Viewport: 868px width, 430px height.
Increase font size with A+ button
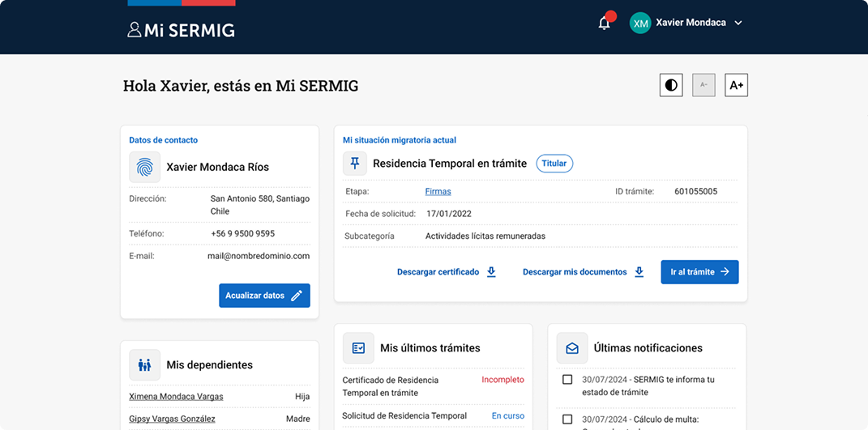coord(736,85)
